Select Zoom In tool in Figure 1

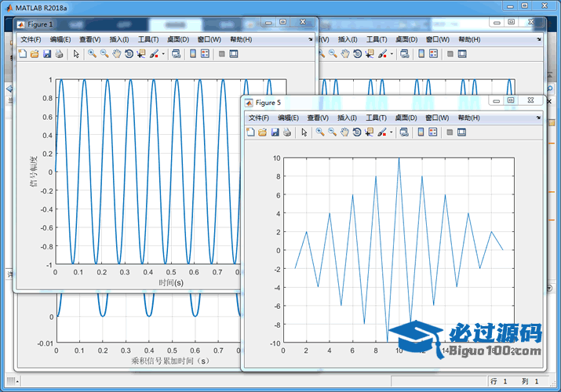pyautogui.click(x=93, y=54)
